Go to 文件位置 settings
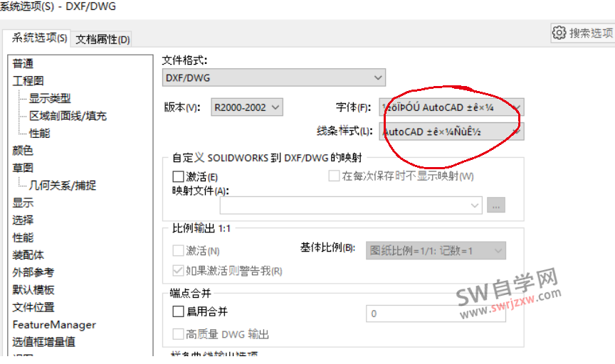The width and height of the screenshot is (615, 364). [33, 307]
